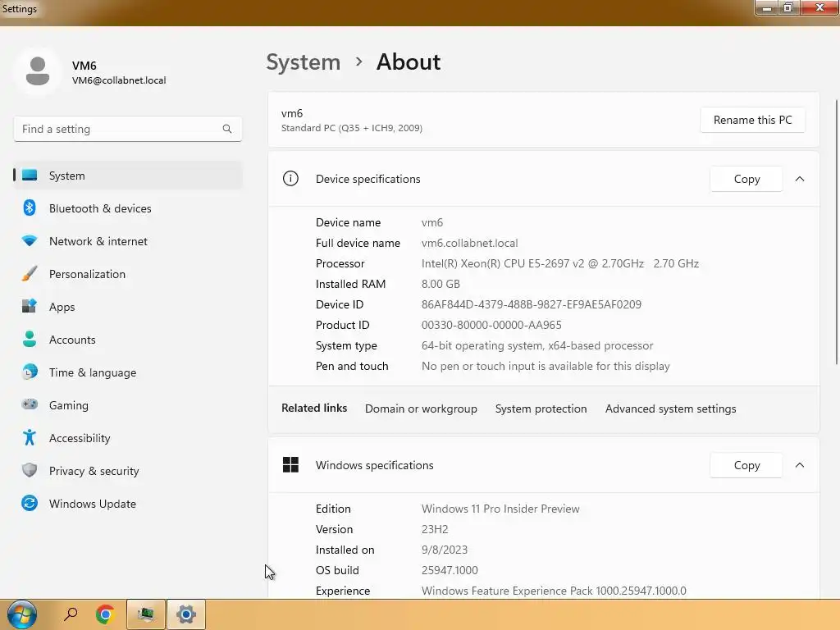Click the Windows logo beside Windows specifications

click(x=290, y=464)
